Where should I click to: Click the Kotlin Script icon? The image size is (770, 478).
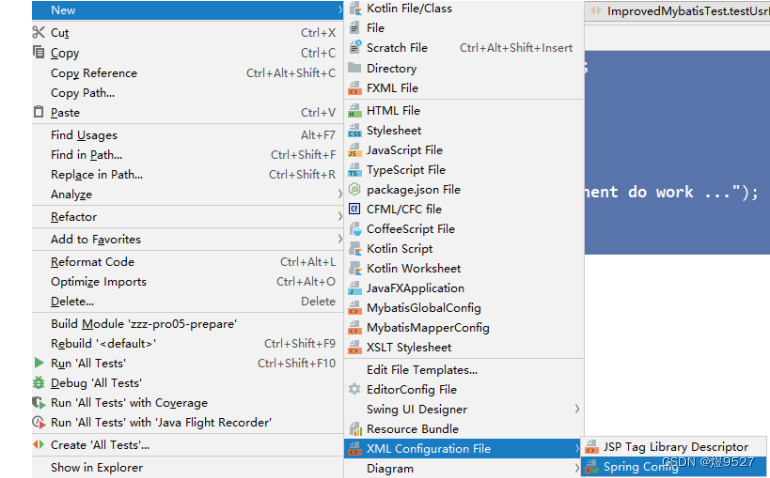[355, 249]
